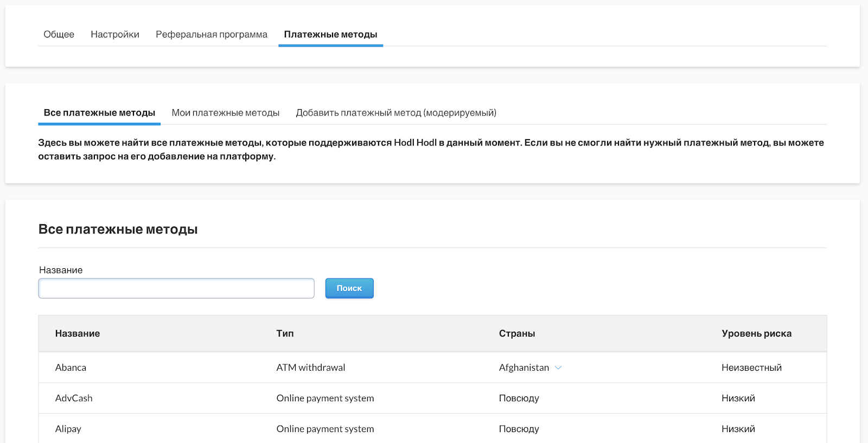Click the Уровень риска column header
The width and height of the screenshot is (868, 443).
756,333
